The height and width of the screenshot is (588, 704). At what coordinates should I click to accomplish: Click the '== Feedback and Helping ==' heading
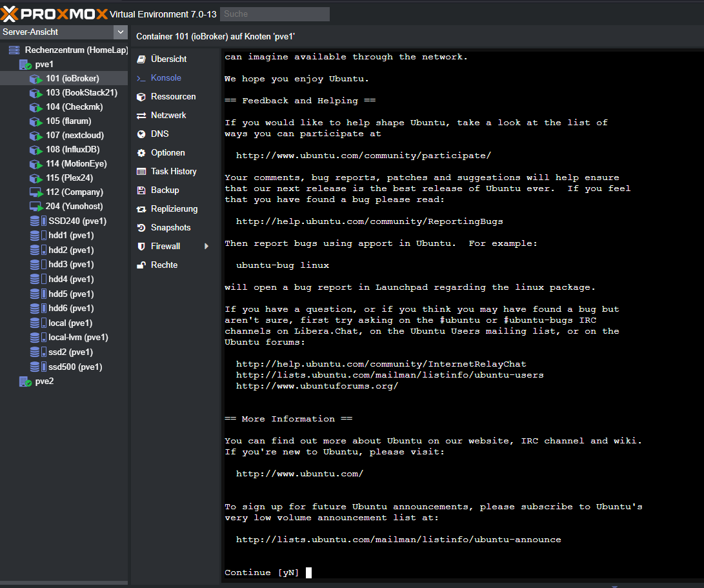[x=300, y=101]
